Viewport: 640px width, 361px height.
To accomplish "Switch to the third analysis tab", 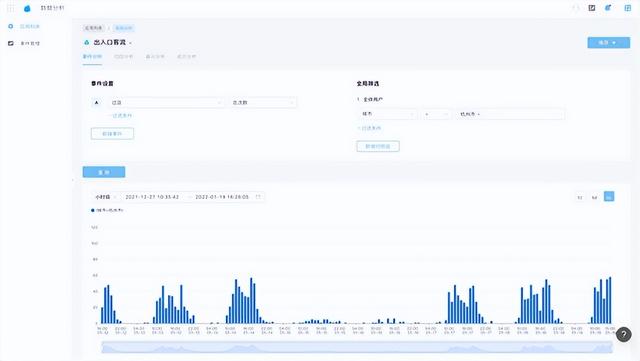I will click(155, 56).
